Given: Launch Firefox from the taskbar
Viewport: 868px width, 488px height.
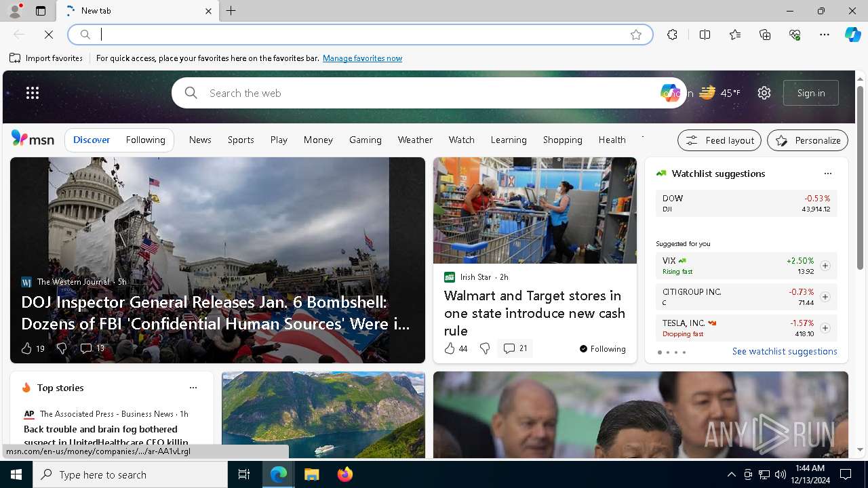Looking at the screenshot, I should tap(344, 474).
